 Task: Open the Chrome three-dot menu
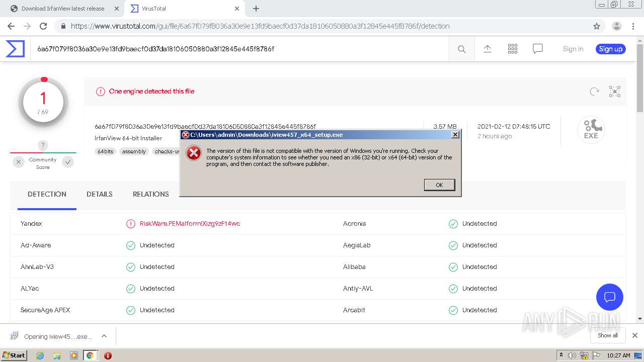[x=634, y=26]
